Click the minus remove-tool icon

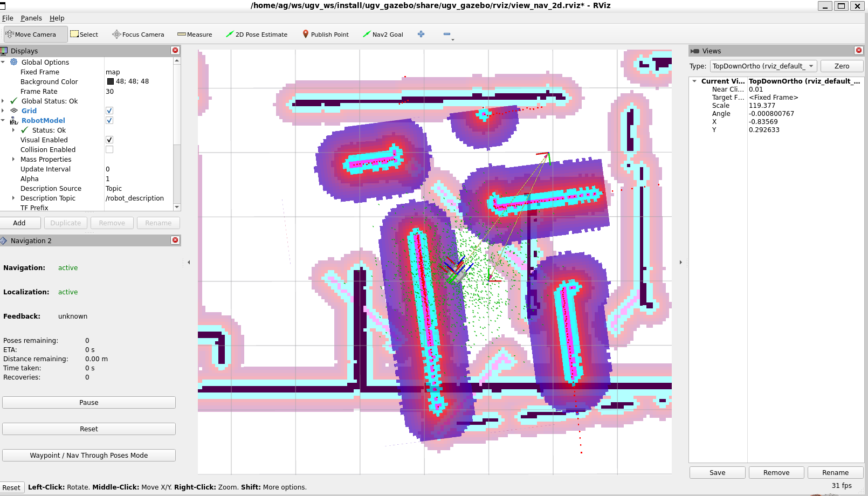click(x=447, y=34)
